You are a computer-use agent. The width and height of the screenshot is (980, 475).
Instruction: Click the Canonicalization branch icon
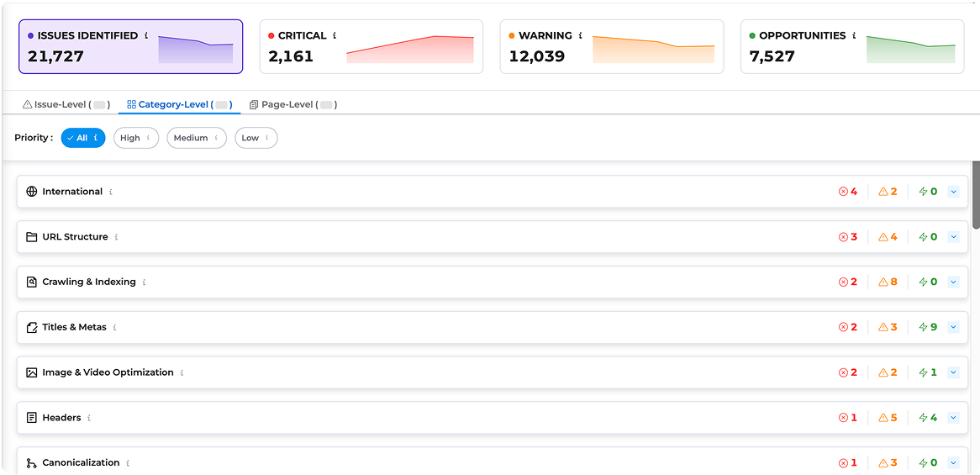tap(32, 463)
